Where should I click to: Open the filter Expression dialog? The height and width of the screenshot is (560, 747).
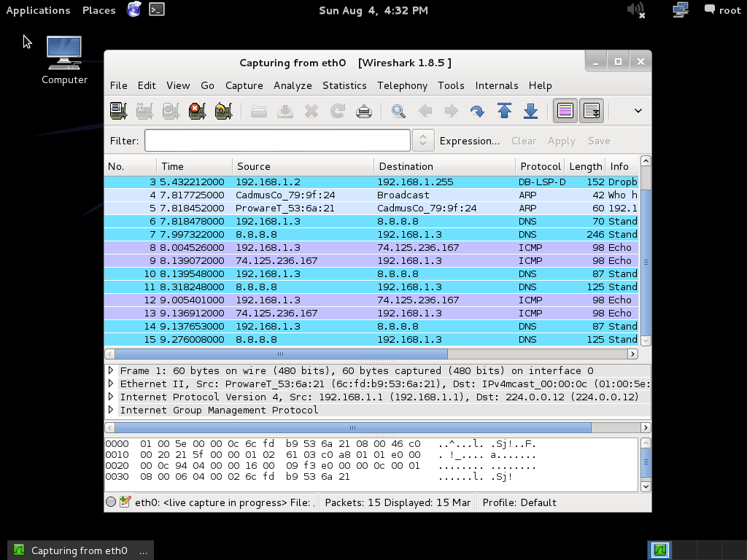pos(470,141)
